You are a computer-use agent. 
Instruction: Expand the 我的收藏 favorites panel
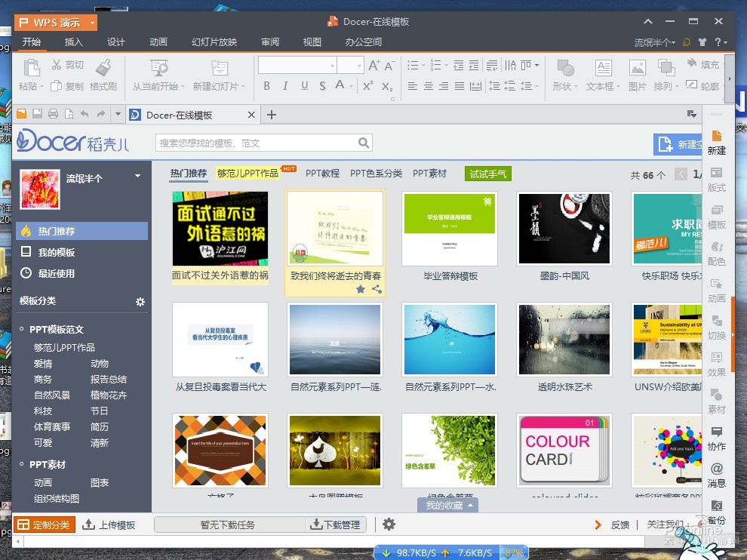tap(450, 505)
